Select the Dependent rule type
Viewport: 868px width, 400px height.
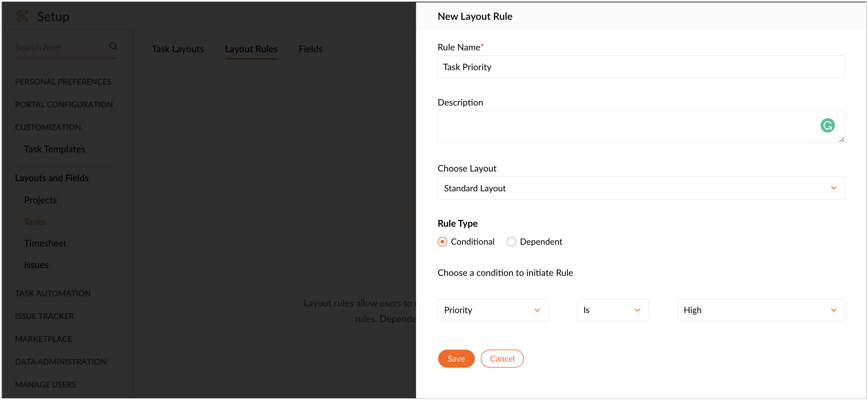(534, 242)
